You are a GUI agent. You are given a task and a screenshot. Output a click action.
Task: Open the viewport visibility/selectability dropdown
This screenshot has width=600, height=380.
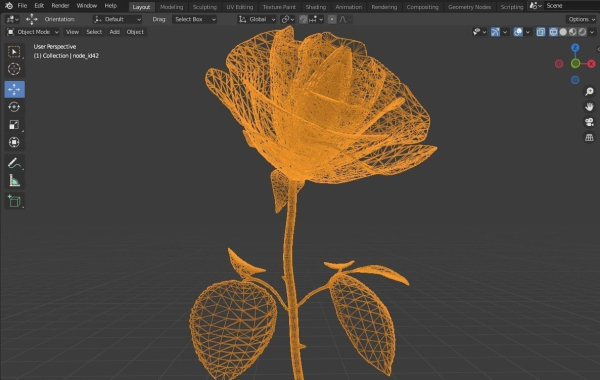pos(479,32)
